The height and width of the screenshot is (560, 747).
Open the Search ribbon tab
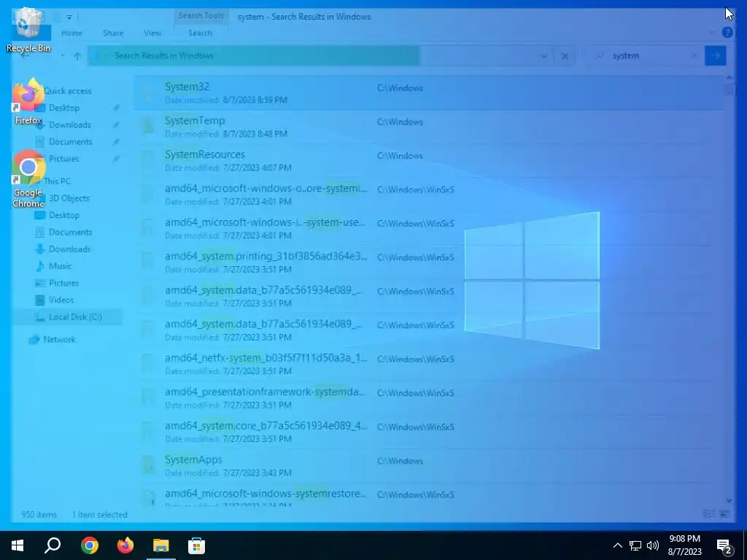tap(200, 33)
